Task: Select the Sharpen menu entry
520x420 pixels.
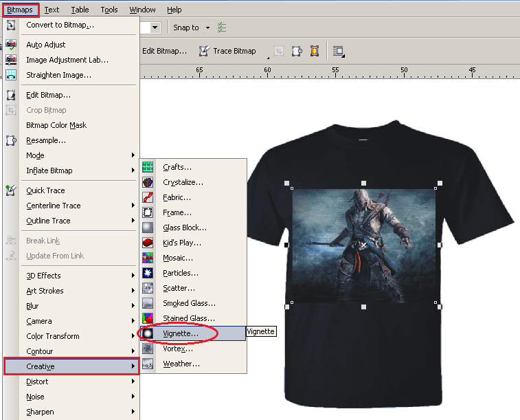Action: coord(71,412)
